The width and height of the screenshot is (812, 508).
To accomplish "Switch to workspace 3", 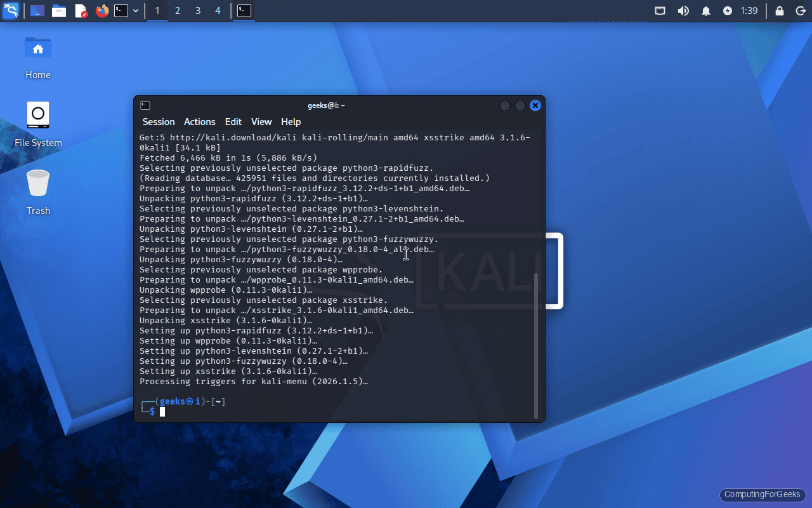I will [197, 11].
